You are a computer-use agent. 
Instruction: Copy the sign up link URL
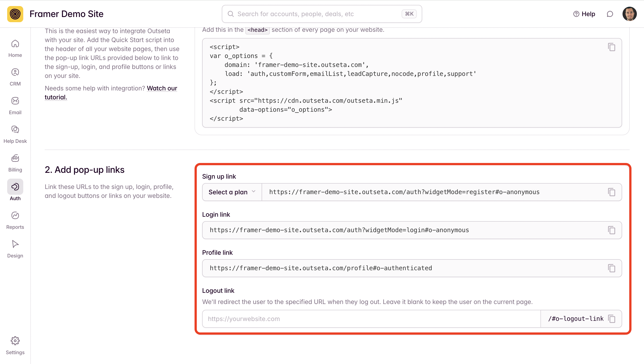point(612,192)
